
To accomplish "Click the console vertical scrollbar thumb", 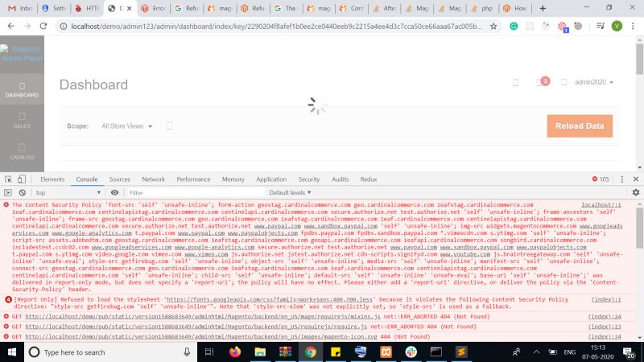I will point(639,228).
